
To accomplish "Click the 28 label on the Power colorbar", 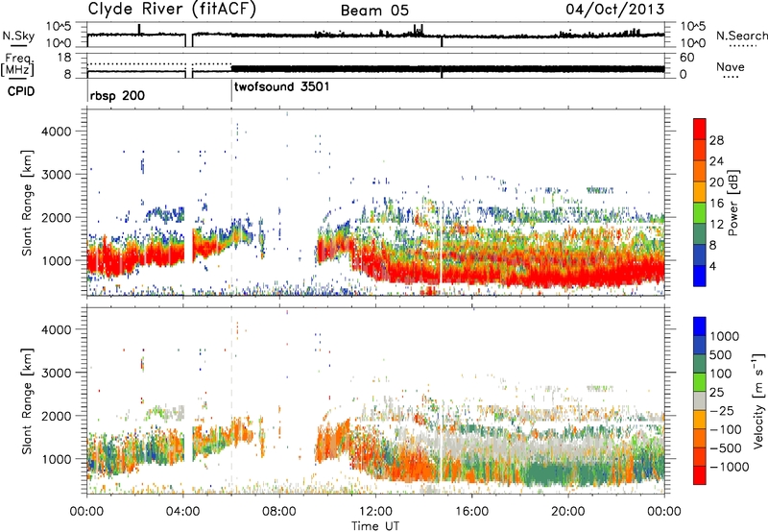I will tap(716, 140).
